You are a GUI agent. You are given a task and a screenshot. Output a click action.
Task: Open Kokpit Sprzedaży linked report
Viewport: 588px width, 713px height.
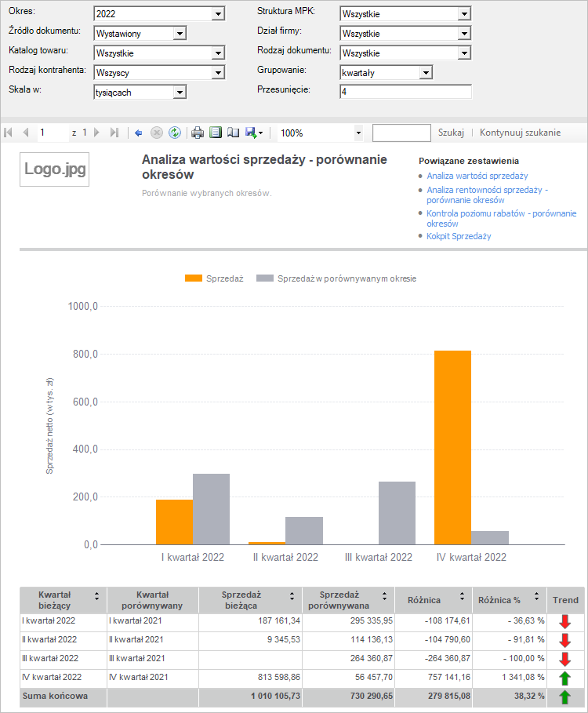[x=459, y=236]
